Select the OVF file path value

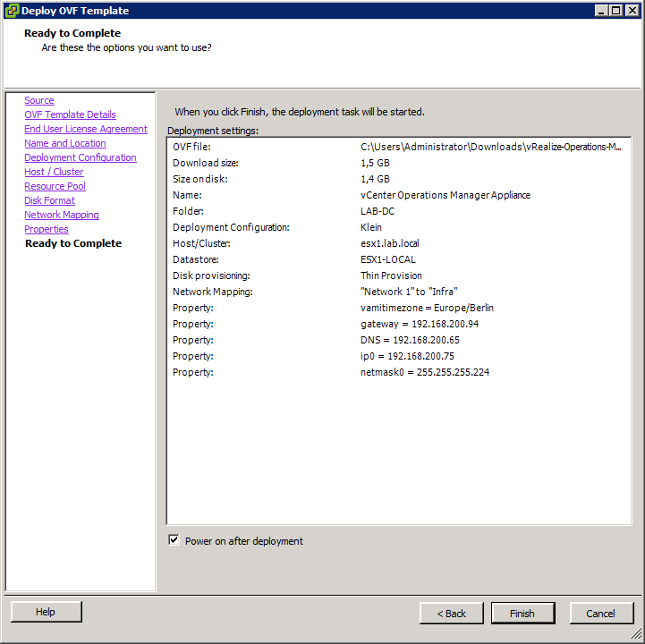491,147
